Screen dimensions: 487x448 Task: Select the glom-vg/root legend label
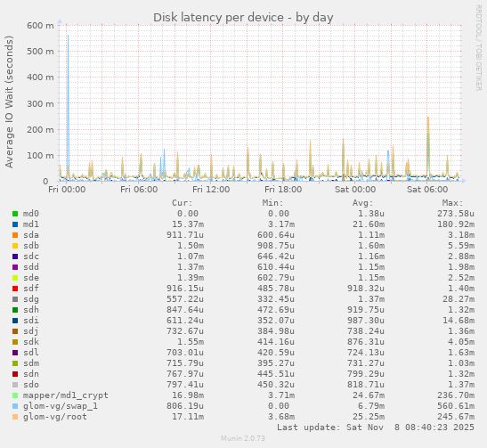pyautogui.click(x=55, y=417)
